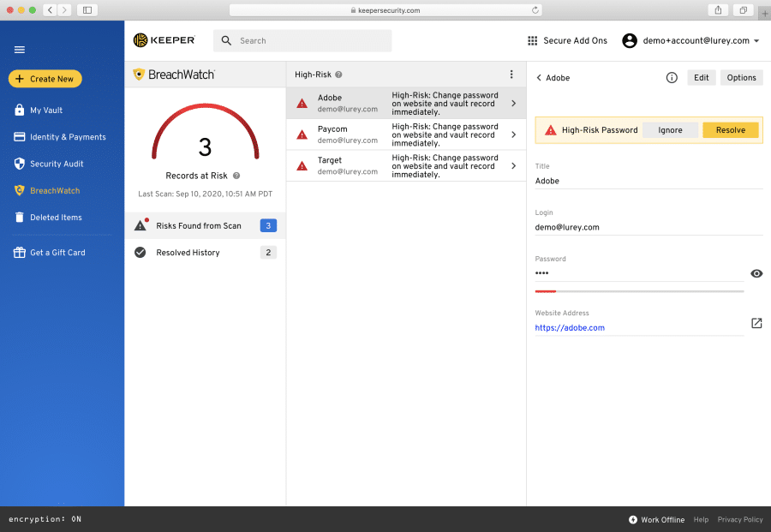Open the Secure Add Ons grid icon
The image size is (771, 532).
point(533,41)
